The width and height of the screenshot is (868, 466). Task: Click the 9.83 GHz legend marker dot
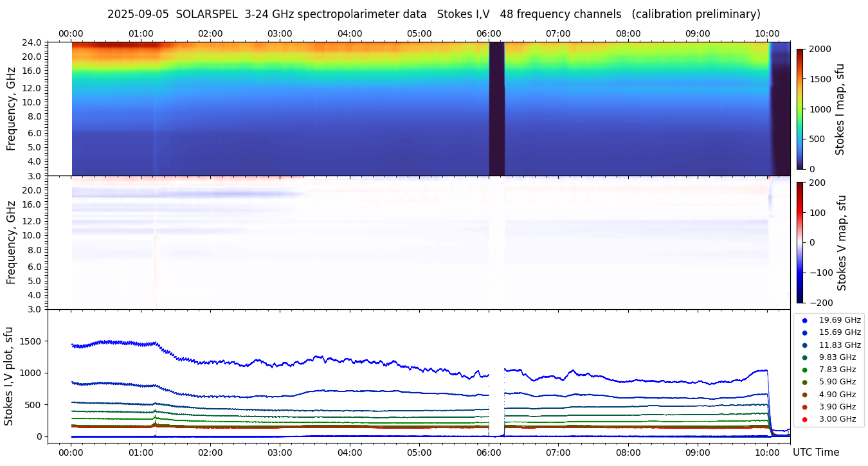pyautogui.click(x=804, y=357)
